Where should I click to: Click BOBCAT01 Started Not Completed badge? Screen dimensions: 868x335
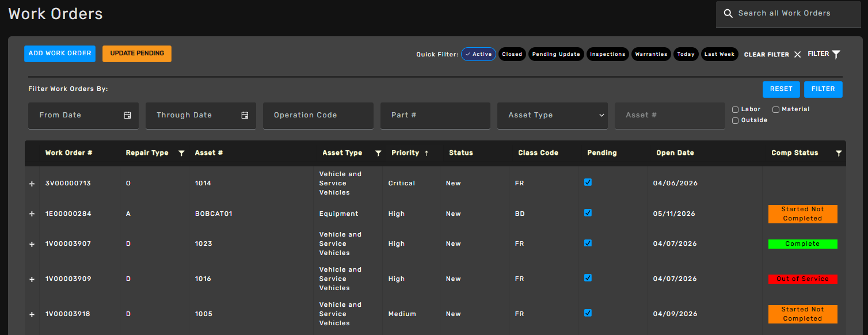tap(803, 214)
